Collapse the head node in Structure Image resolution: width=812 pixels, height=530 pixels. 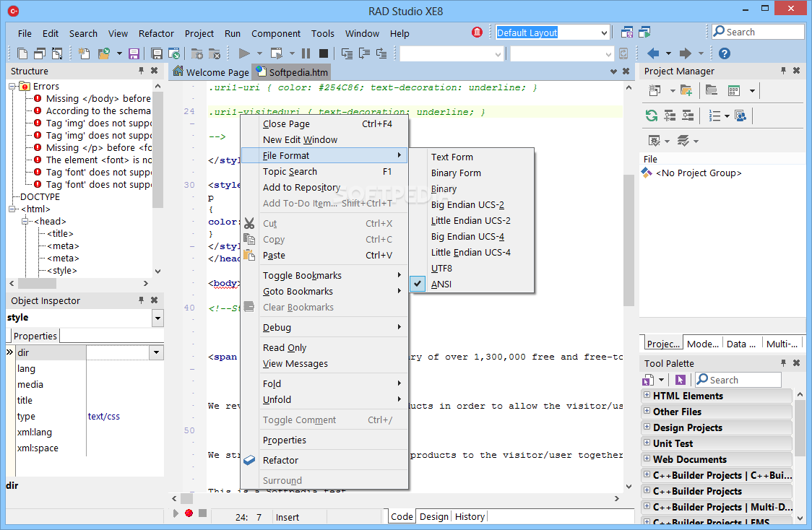click(25, 222)
